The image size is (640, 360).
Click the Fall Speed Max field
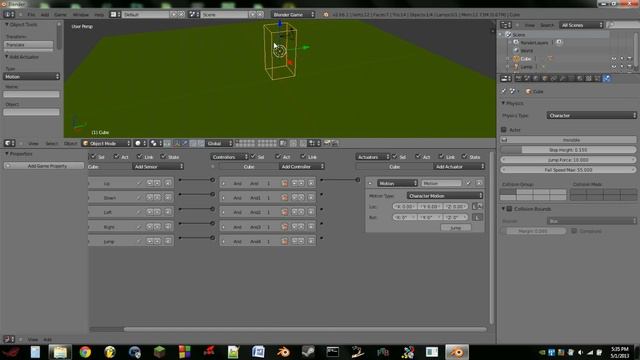(x=569, y=169)
